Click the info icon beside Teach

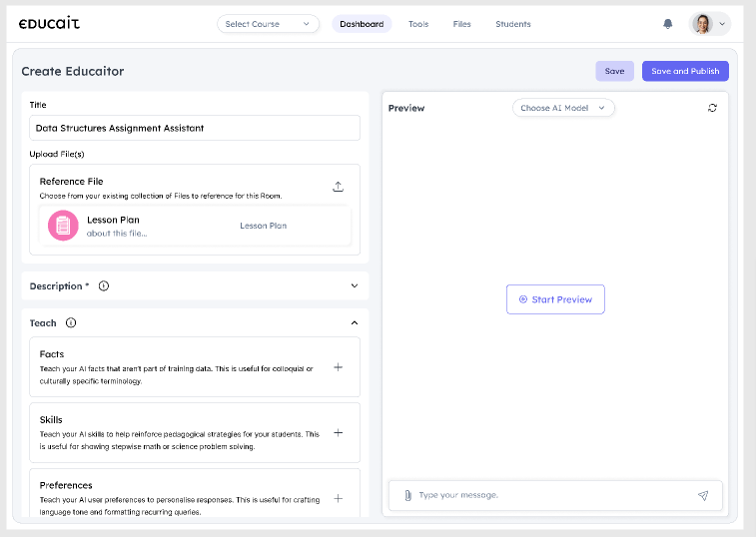71,323
